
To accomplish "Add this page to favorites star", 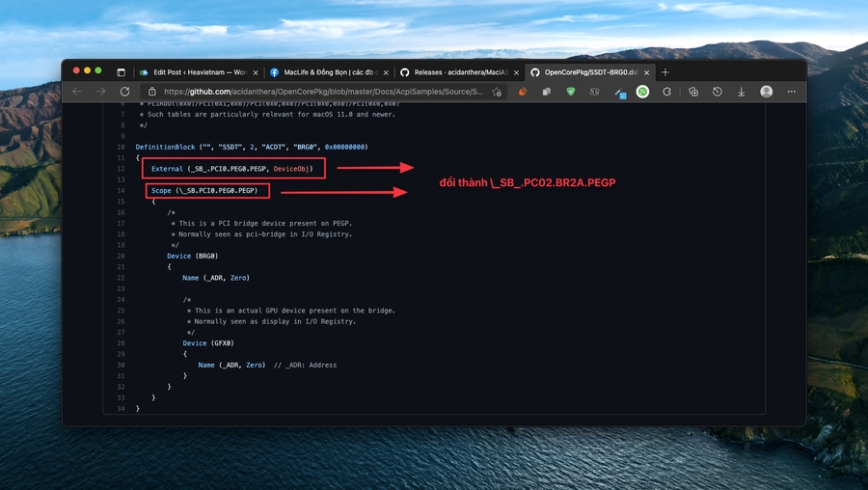I will pos(497,92).
